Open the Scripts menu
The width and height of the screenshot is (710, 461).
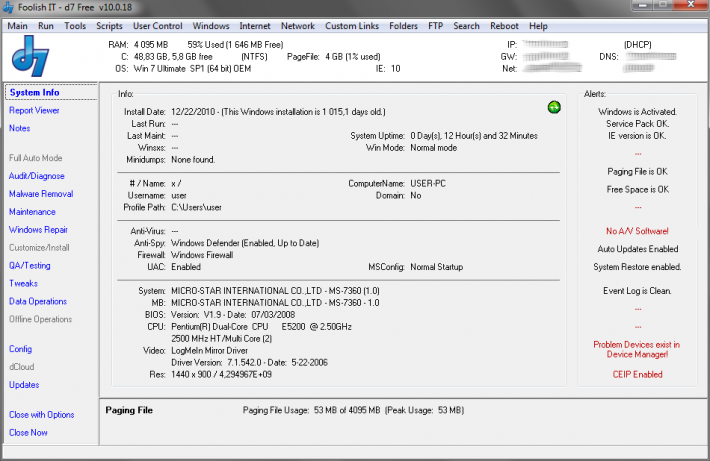[109, 26]
